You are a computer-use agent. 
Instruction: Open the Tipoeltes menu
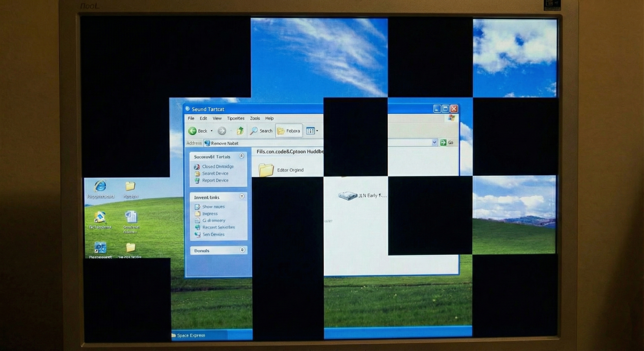coord(235,118)
